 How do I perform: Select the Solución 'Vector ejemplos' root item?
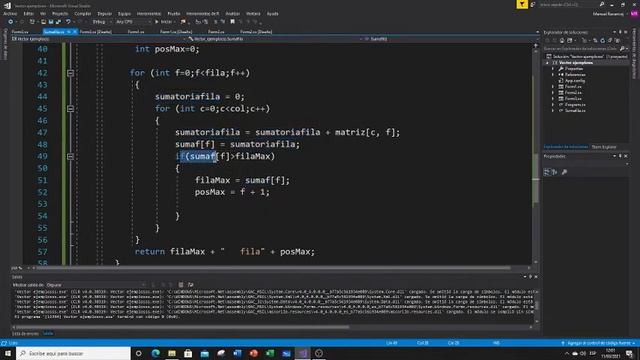coord(587,57)
